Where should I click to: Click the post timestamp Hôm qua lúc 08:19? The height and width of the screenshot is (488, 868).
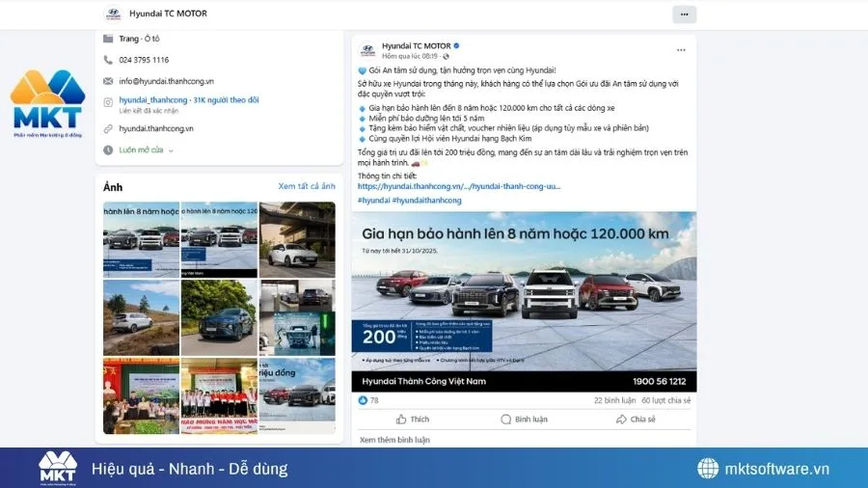(410, 57)
